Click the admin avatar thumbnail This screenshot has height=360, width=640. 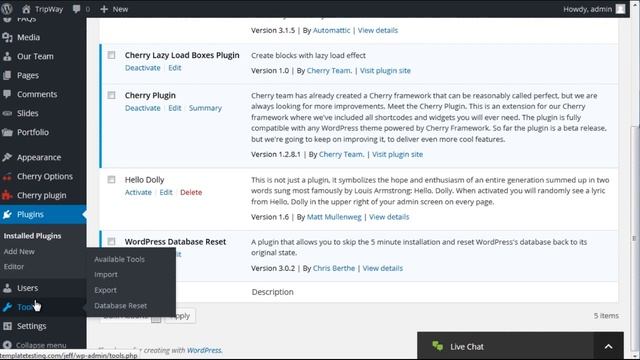(620, 9)
